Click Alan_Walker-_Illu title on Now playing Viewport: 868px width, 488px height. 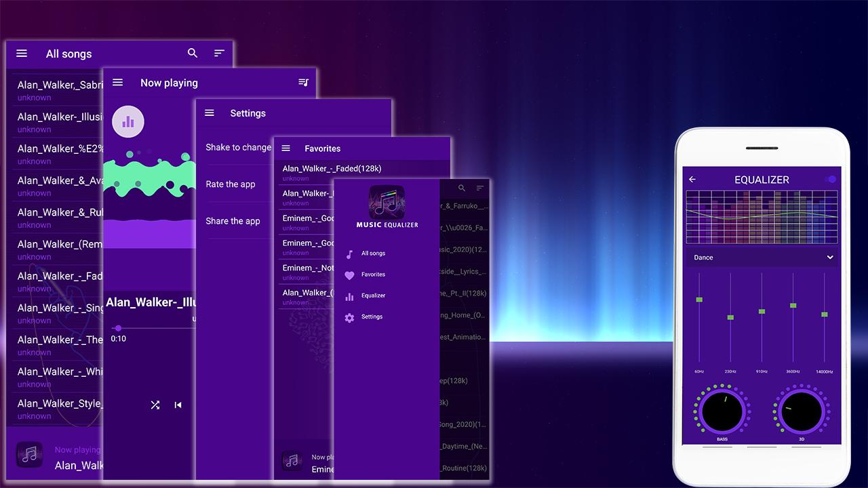pyautogui.click(x=151, y=302)
